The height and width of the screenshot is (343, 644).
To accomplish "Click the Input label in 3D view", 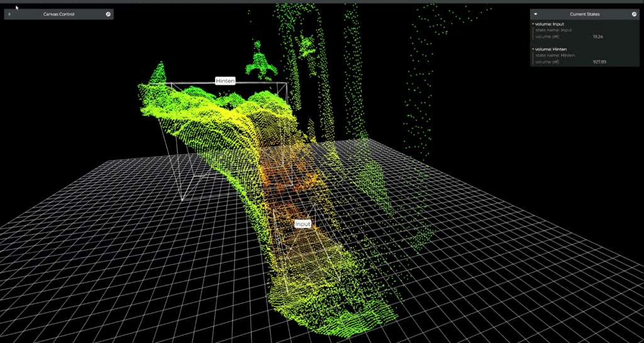I will click(303, 223).
